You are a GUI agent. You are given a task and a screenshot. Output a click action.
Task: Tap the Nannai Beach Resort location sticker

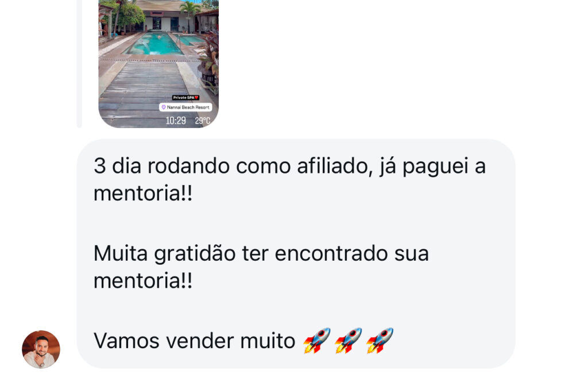pos(185,107)
